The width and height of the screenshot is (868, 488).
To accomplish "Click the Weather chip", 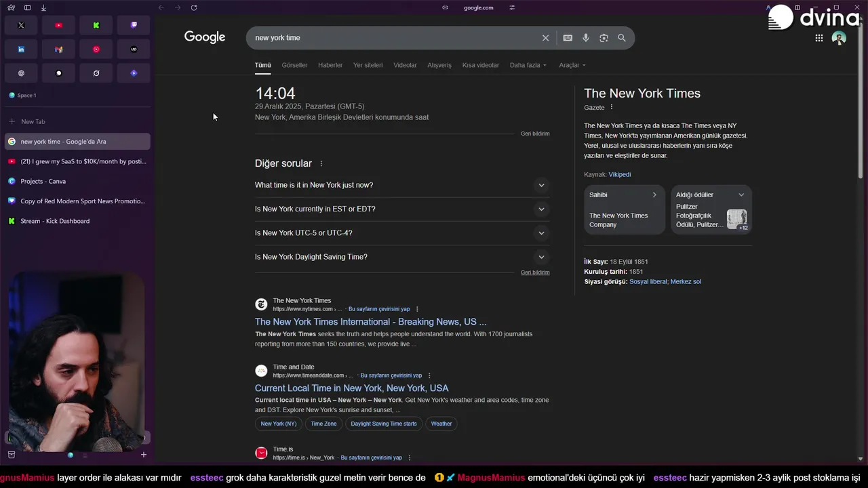I will 441,424.
